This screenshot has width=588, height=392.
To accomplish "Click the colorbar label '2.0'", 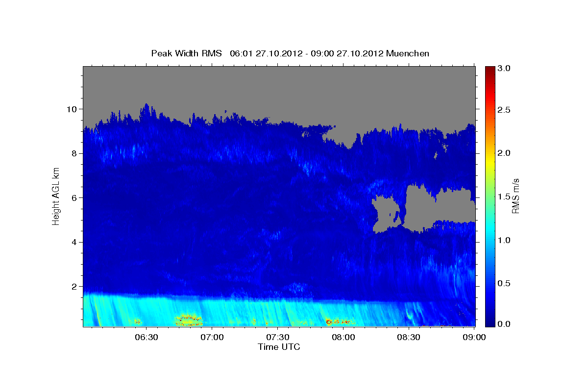I will pos(505,153).
